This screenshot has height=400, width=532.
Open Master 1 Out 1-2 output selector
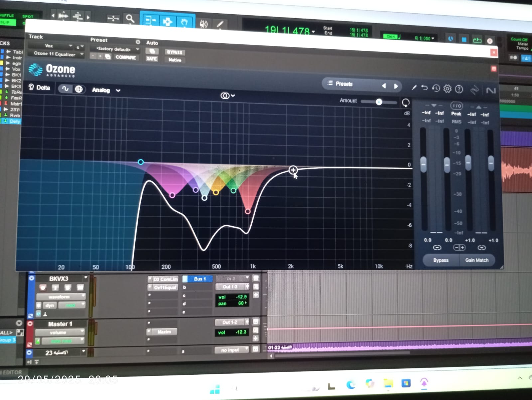232,322
